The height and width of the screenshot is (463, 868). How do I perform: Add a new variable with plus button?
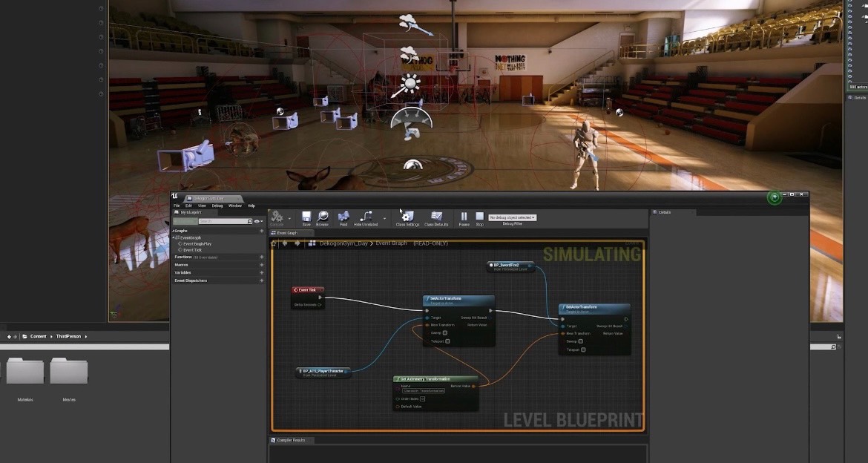pyautogui.click(x=261, y=272)
